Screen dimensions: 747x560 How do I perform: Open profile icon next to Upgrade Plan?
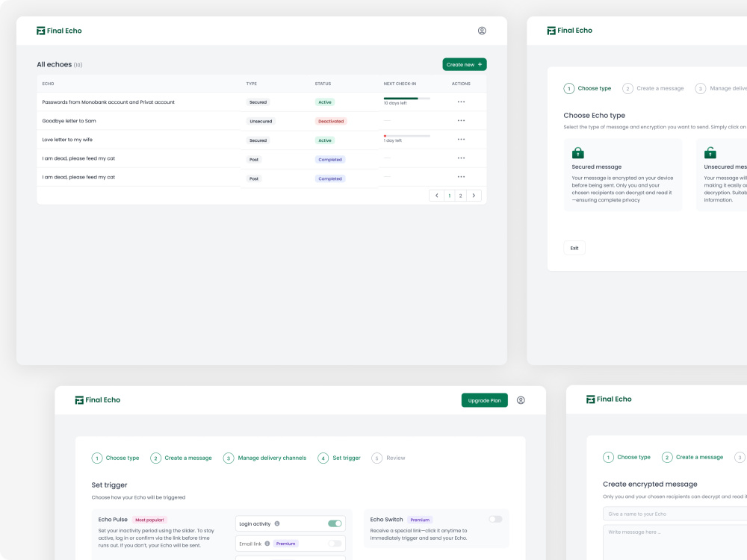point(521,400)
